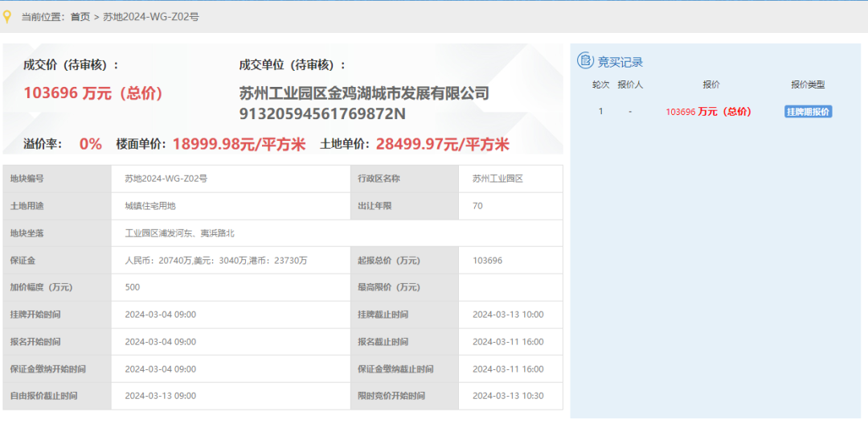
Task: Click the deposit amounts cell 人民币：20740万
Action: (231, 260)
